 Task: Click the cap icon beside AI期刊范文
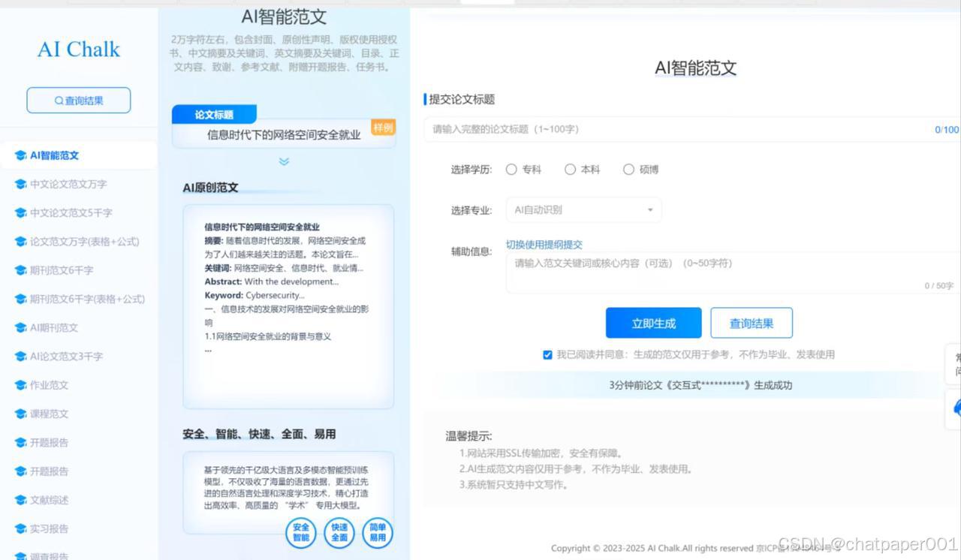click(x=20, y=328)
